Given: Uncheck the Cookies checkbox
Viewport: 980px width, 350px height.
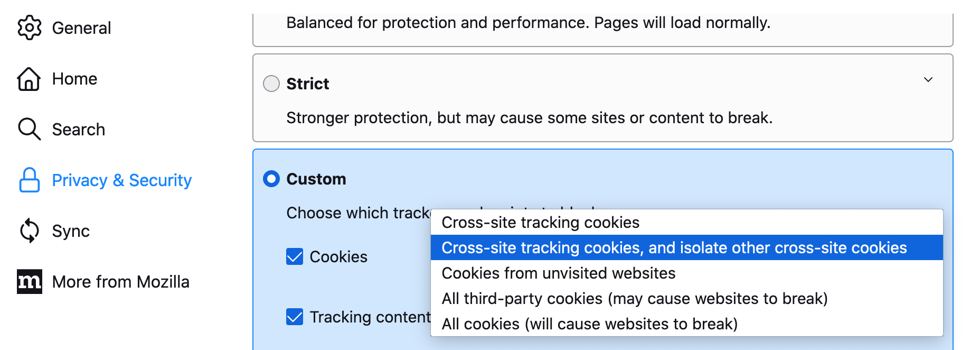Looking at the screenshot, I should pyautogui.click(x=294, y=256).
